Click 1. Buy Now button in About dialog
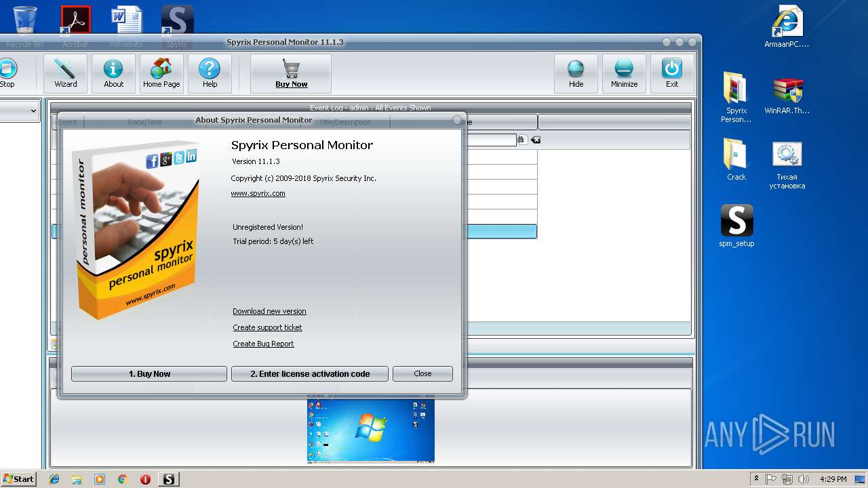 pos(149,373)
